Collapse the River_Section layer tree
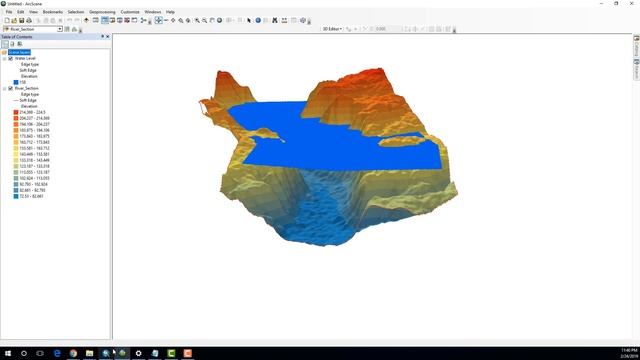 (4, 88)
